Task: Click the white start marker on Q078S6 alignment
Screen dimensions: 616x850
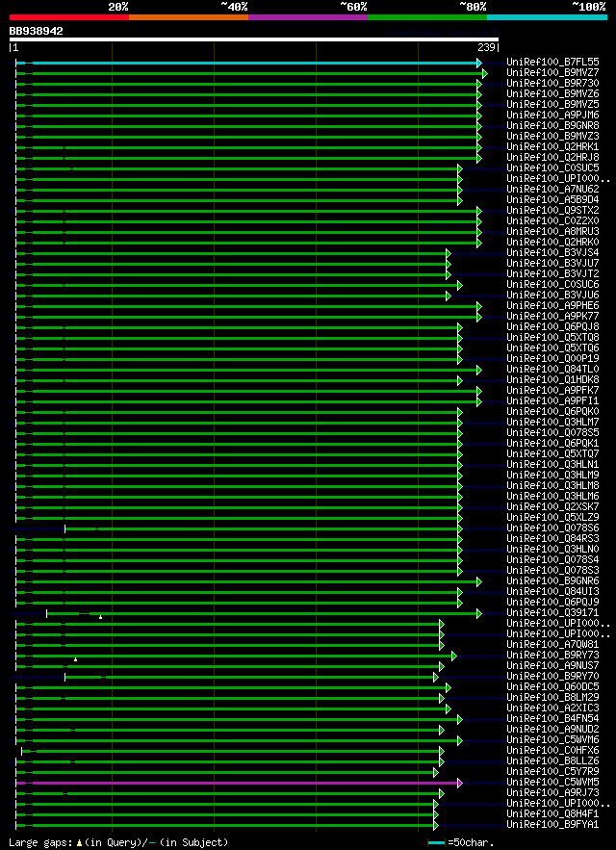Action: tap(65, 528)
